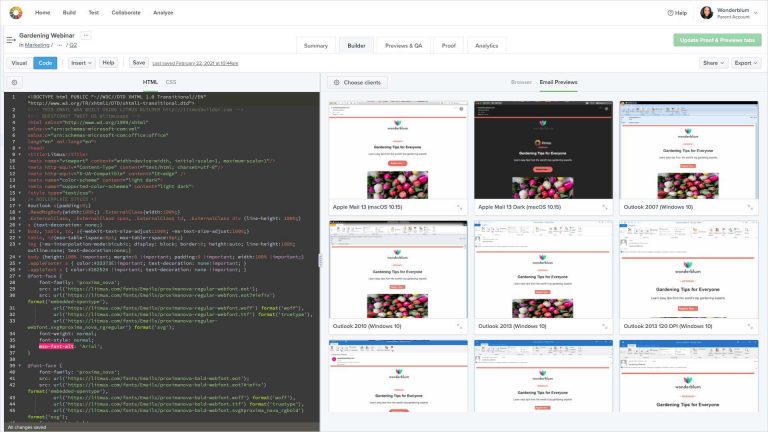
Task: Open the Share dropdown
Action: [713, 63]
